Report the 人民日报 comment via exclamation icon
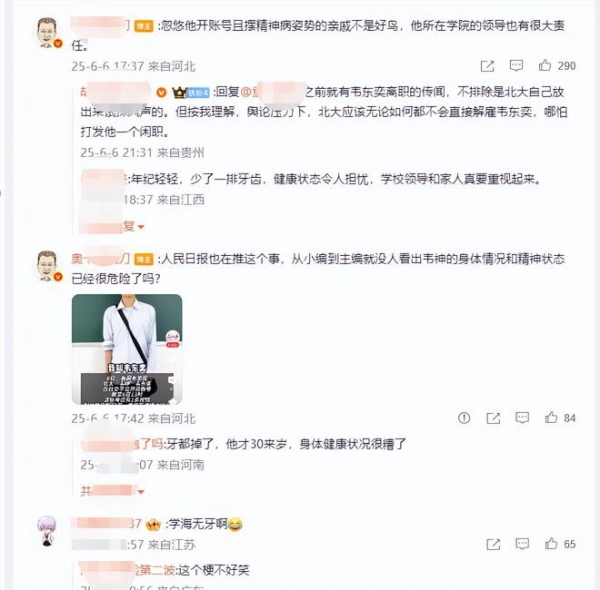The height and width of the screenshot is (590, 600). [464, 417]
